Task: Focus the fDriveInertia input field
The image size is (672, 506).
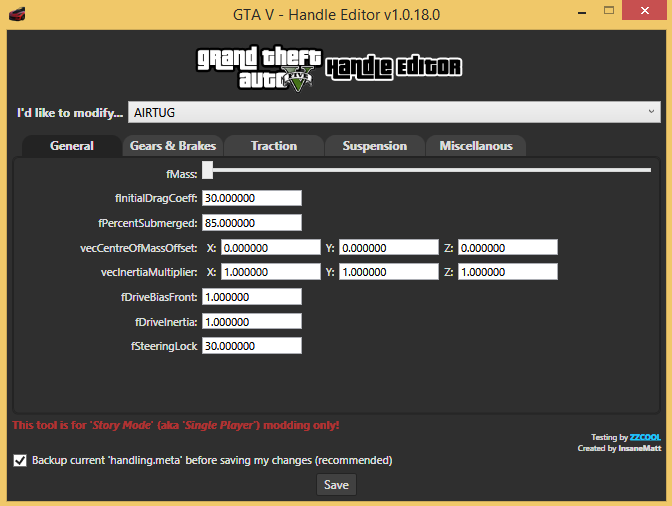Action: pos(252,322)
